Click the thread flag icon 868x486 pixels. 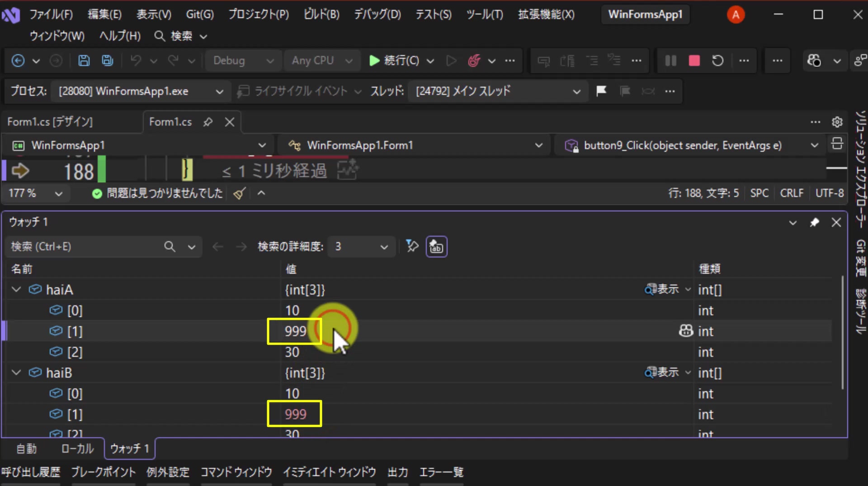(601, 91)
